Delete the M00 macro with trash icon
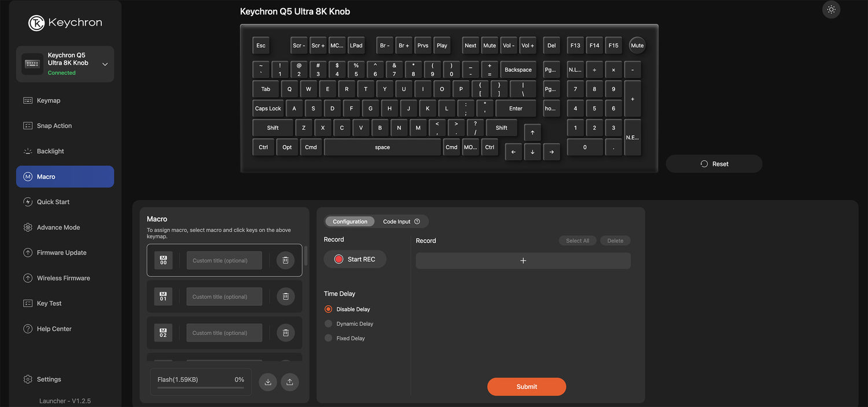868x407 pixels. pos(285,260)
